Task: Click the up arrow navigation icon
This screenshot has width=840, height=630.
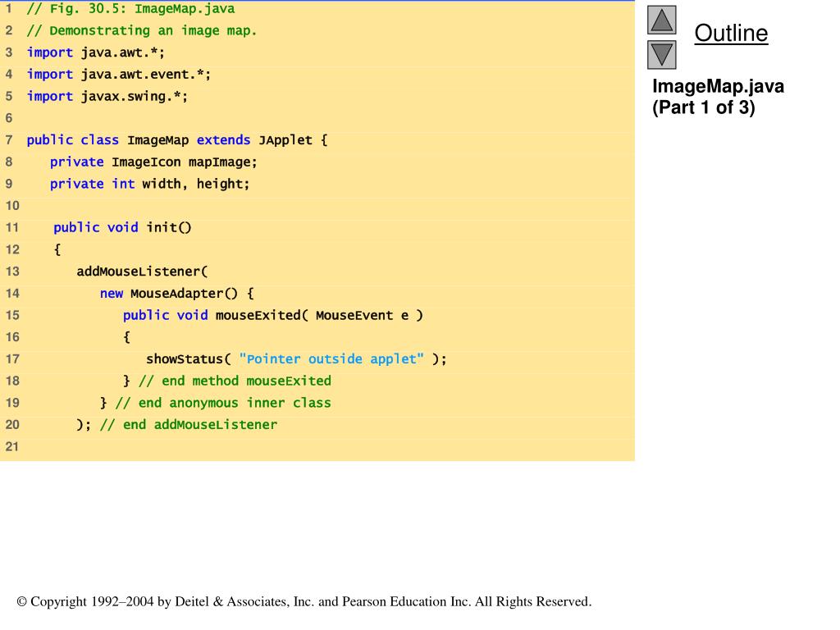Action: tap(662, 20)
